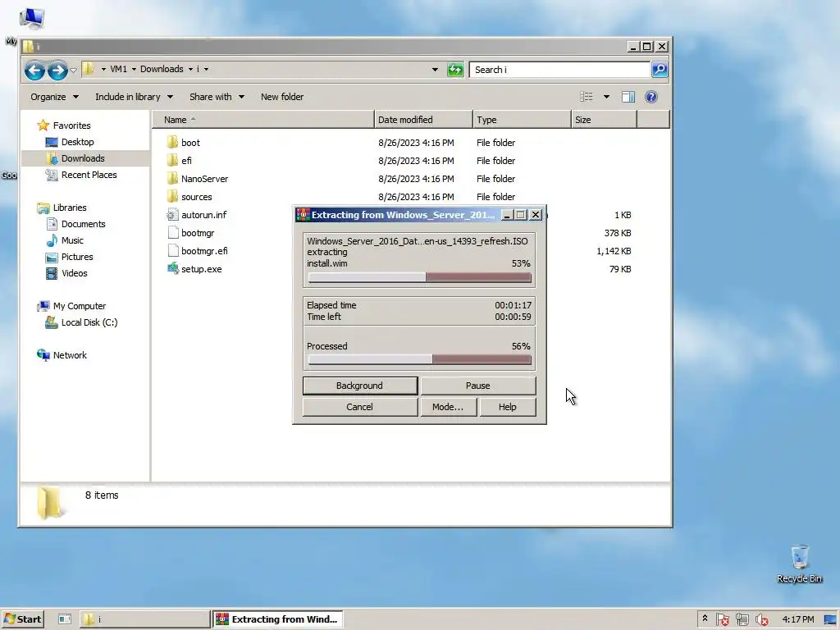Expand the Downloads breadcrumb arrow
The height and width of the screenshot is (630, 840).
[190, 69]
